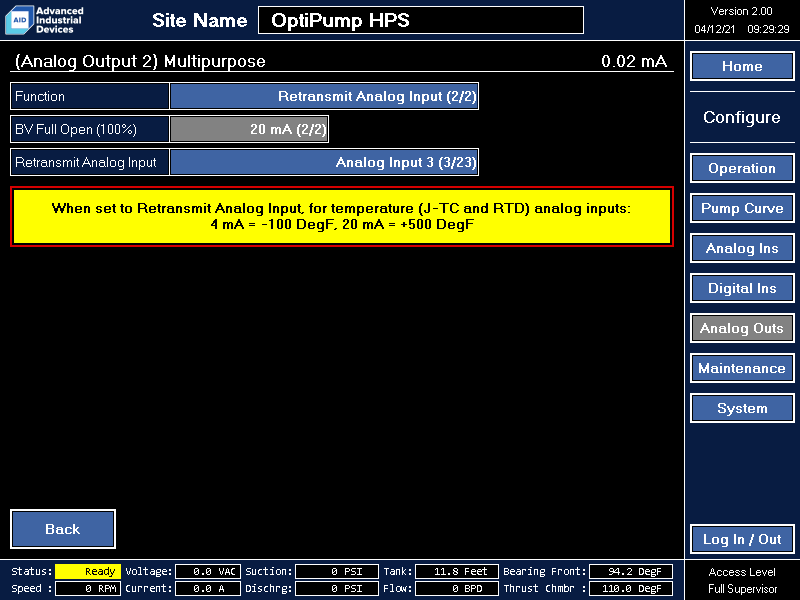Click the Thrust Chmbr 110.0 DegF value
The height and width of the screenshot is (600, 800).
click(x=631, y=588)
